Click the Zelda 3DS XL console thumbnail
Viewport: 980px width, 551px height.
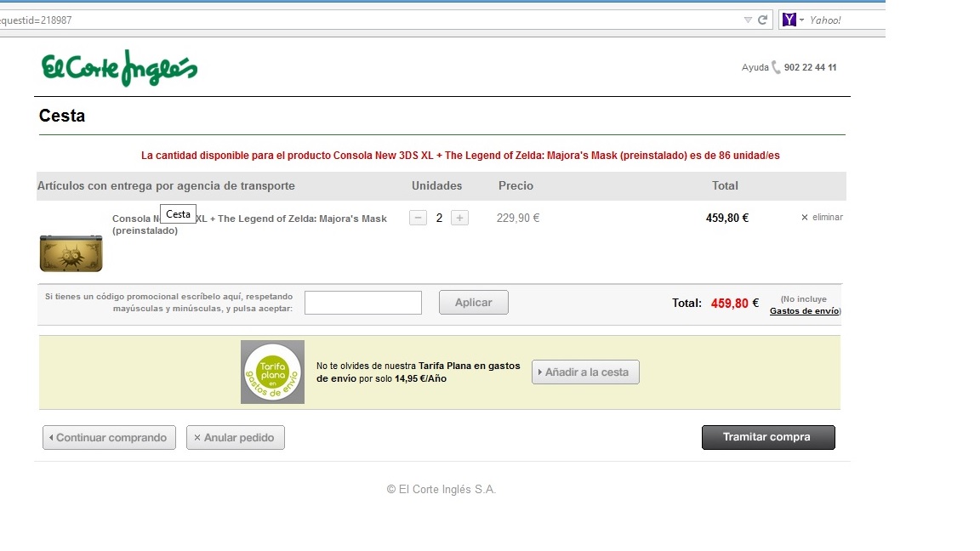(x=71, y=253)
